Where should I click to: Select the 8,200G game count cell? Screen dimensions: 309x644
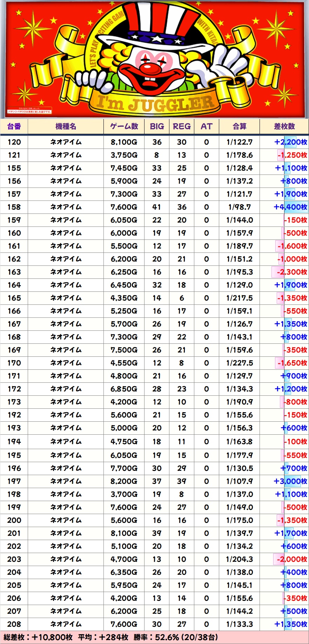[124, 481]
